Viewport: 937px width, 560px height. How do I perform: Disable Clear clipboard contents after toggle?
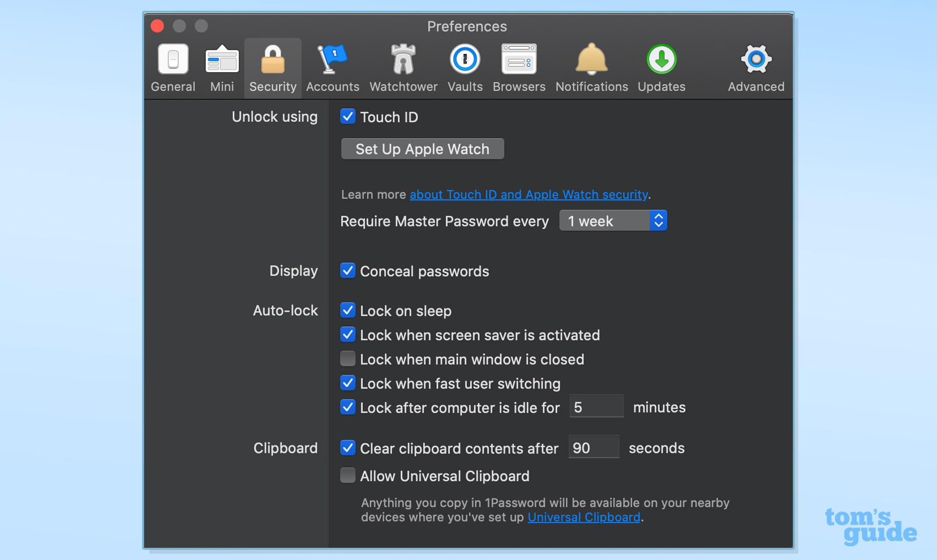347,448
